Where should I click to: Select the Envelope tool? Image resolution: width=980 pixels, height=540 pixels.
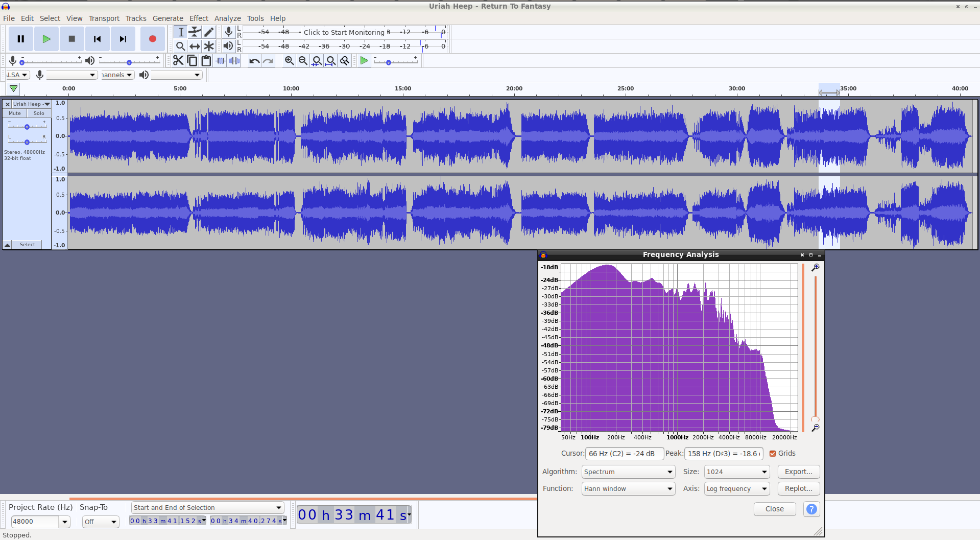pyautogui.click(x=195, y=32)
